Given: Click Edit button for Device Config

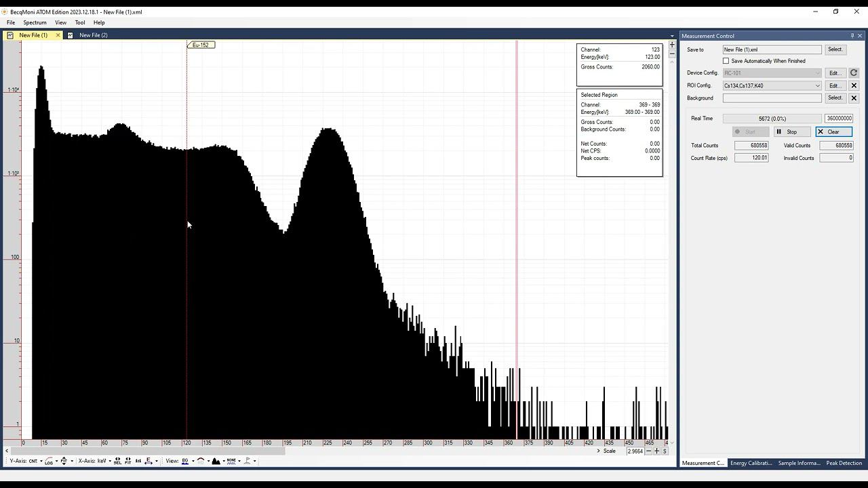Looking at the screenshot, I should (835, 73).
